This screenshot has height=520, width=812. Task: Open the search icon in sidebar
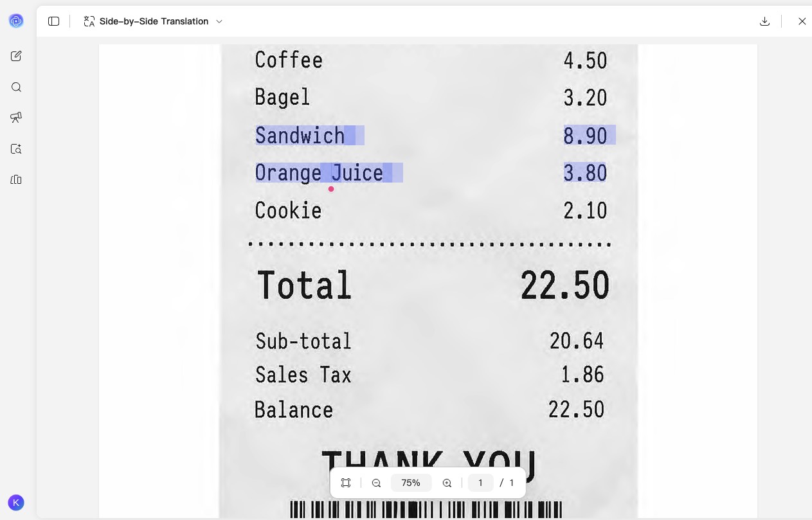click(x=16, y=87)
